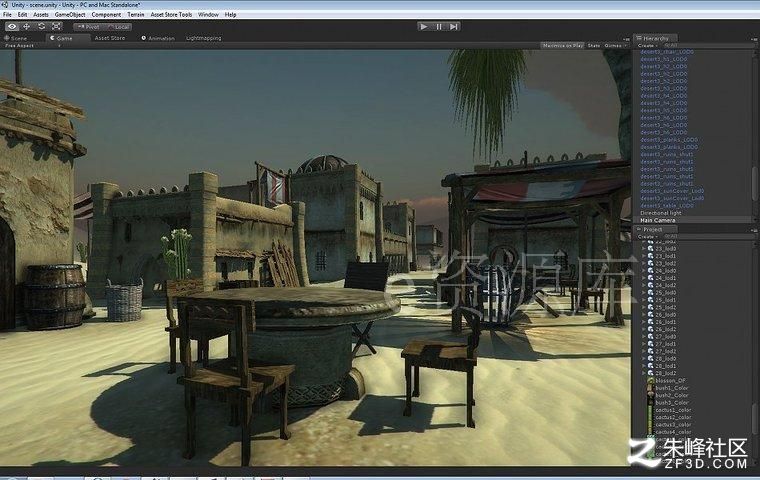Switch to the Animation tab

click(x=158, y=38)
